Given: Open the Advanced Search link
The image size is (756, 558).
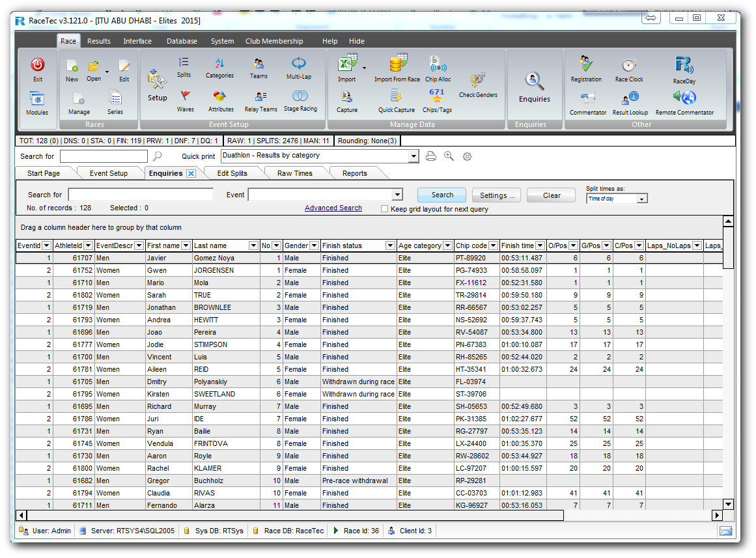Looking at the screenshot, I should pyautogui.click(x=333, y=208).
